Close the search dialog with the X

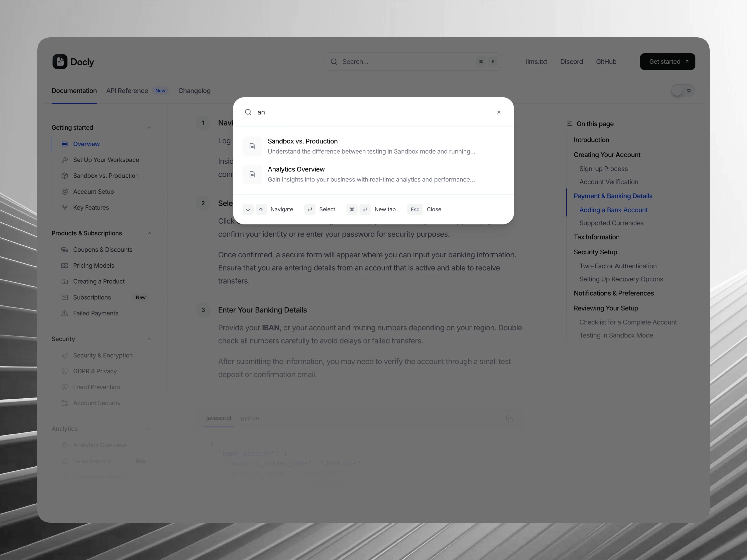coord(499,112)
